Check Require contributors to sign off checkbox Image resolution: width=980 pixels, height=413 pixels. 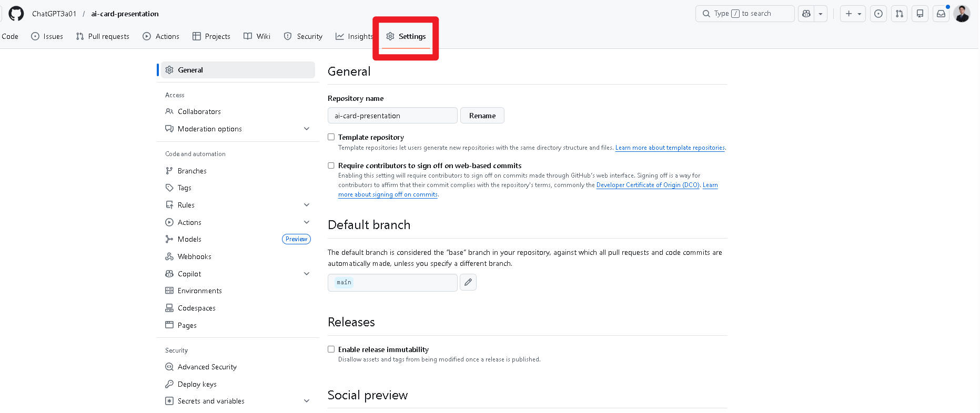(331, 166)
